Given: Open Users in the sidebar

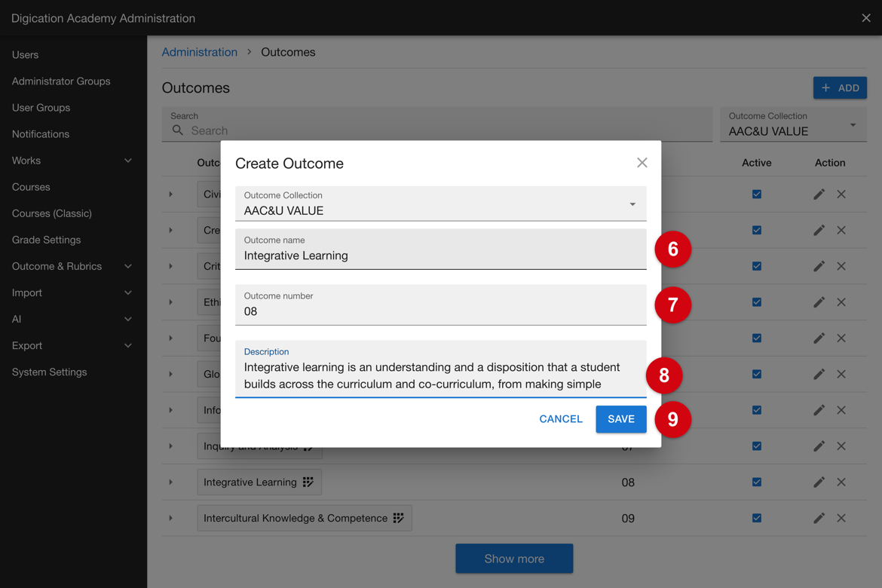Looking at the screenshot, I should (x=26, y=54).
